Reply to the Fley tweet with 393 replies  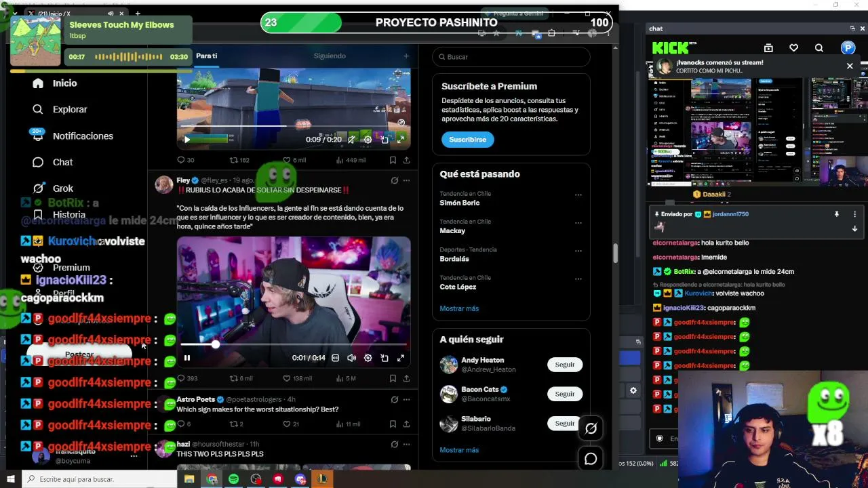click(186, 378)
